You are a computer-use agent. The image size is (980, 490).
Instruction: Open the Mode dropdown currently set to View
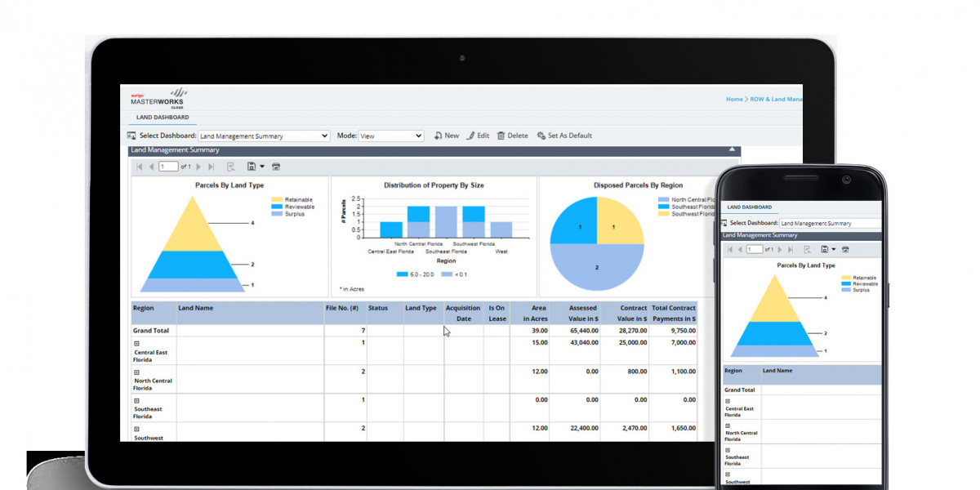390,136
